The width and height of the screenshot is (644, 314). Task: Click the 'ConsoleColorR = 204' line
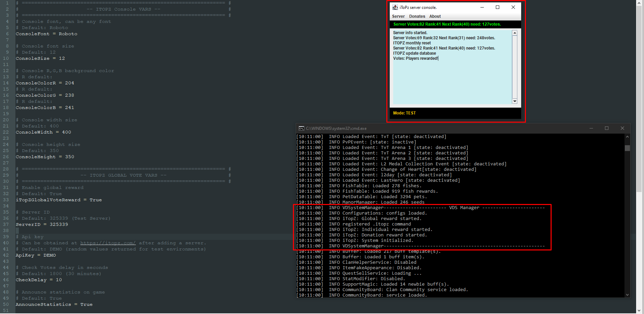(45, 83)
